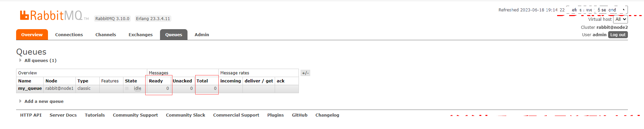Open the refresh interval dropdown
Image resolution: width=644 pixels, height=129 pixels.
coord(597,10)
